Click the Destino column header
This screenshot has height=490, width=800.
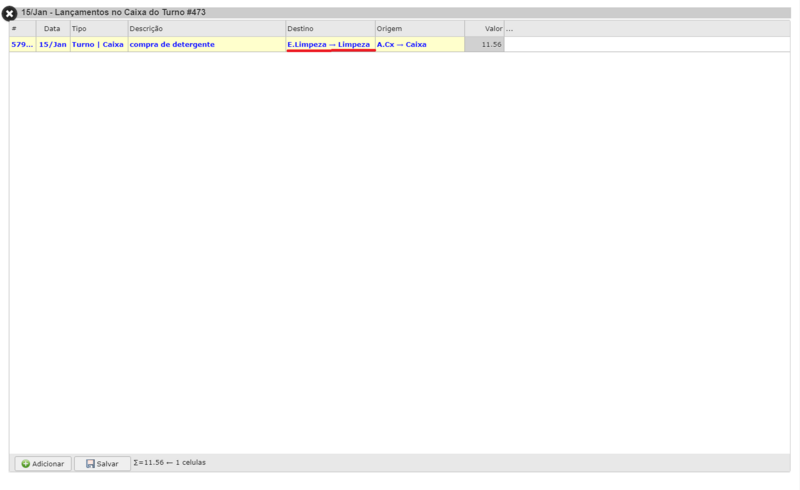tap(330, 29)
